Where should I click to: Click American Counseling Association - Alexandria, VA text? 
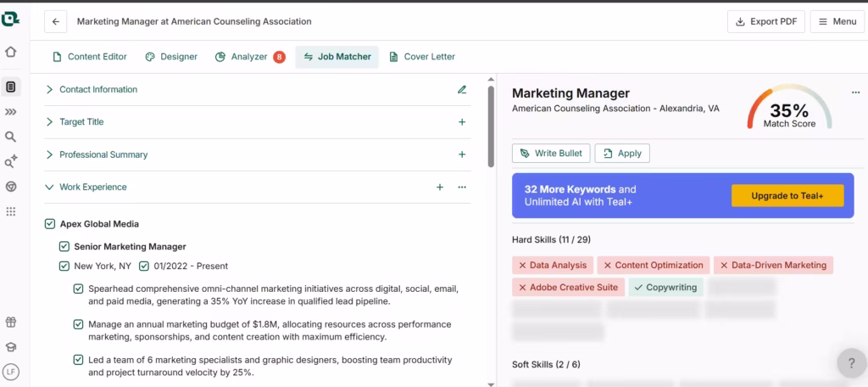point(615,109)
